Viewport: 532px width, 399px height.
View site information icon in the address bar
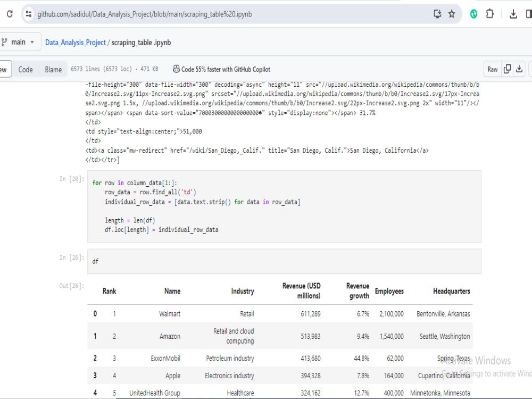(29, 14)
